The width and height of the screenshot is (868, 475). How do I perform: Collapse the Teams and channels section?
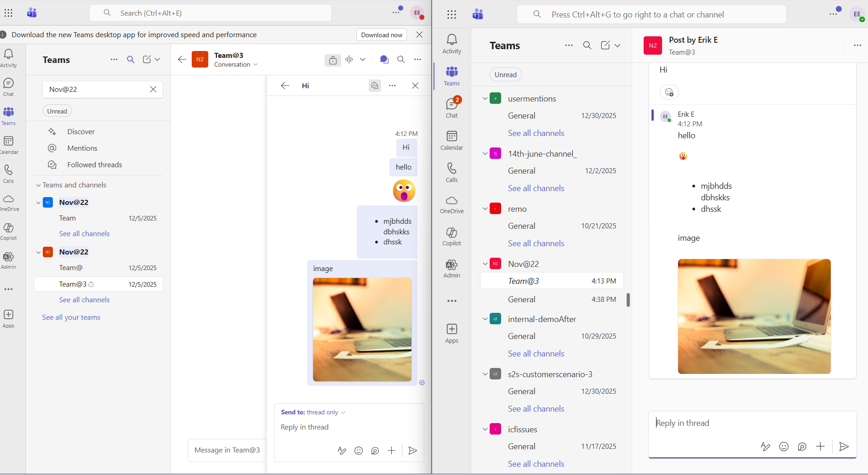coord(38,185)
